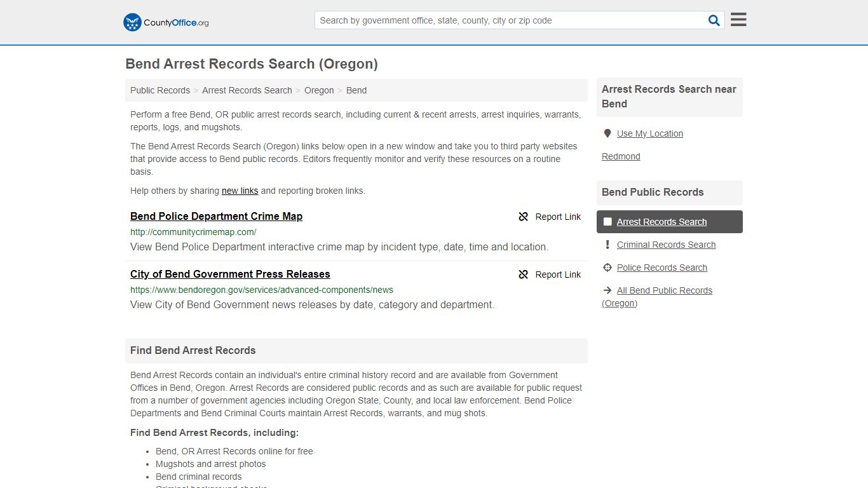Click the crime map description text
The width and height of the screenshot is (868, 488).
point(339,247)
